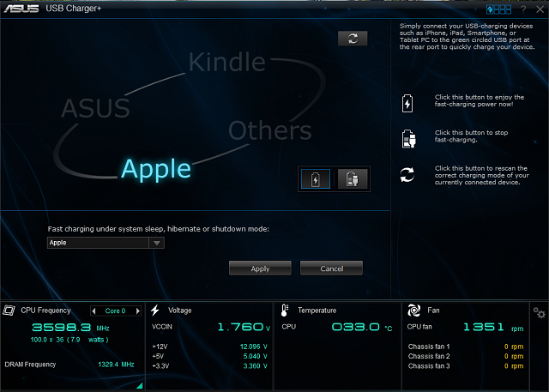
Task: Open the AI Suite grid menu icon
Action: [498, 9]
